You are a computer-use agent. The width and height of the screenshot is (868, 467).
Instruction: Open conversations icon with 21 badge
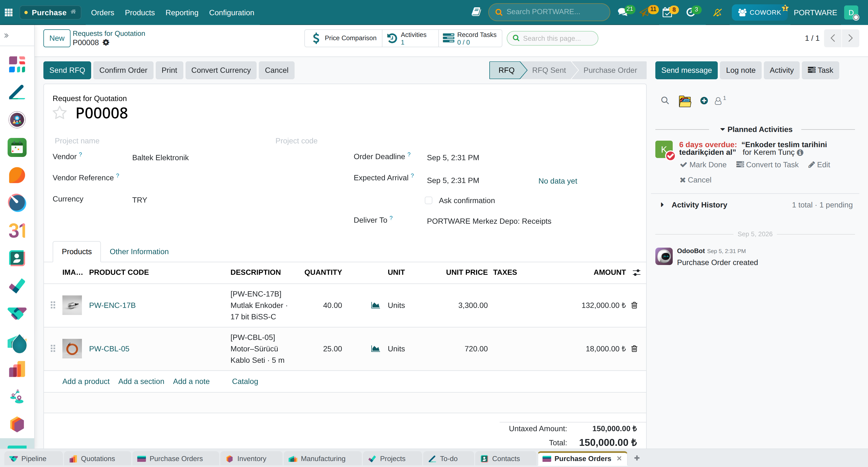[x=623, y=12]
